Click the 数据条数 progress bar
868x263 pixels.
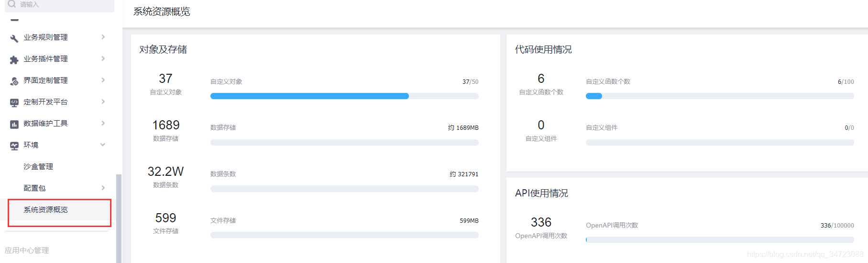click(344, 189)
